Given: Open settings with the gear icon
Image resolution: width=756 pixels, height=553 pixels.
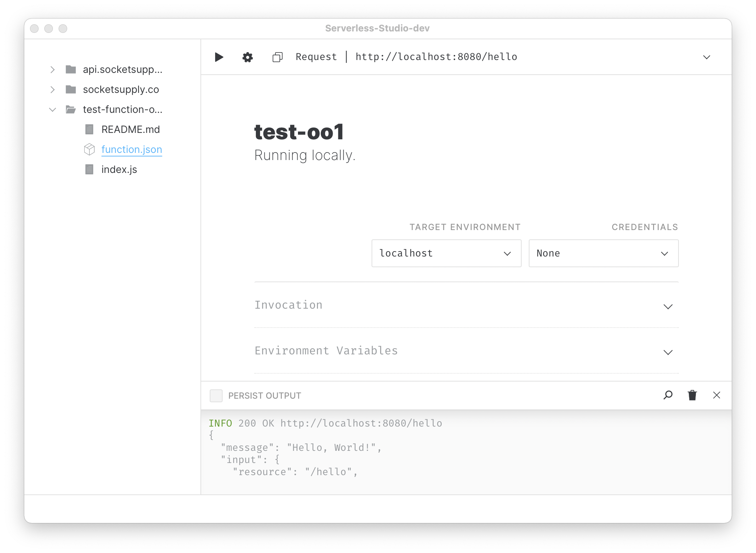Looking at the screenshot, I should coord(248,57).
